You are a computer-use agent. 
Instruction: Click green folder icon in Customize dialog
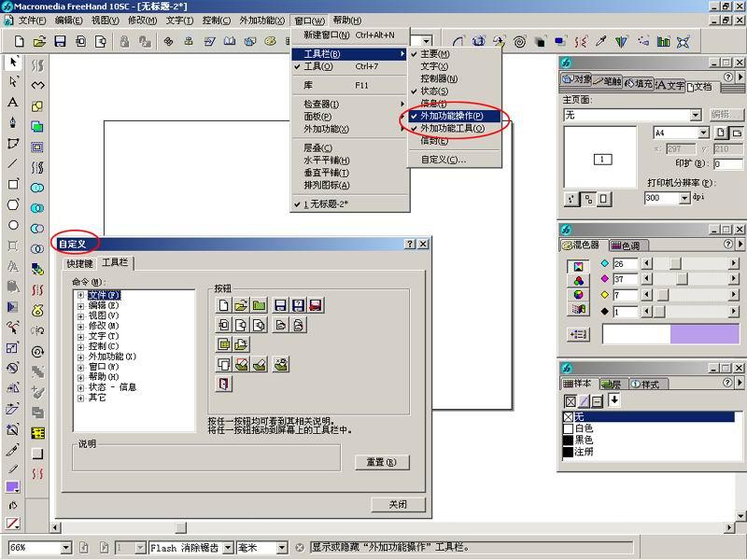tap(259, 305)
